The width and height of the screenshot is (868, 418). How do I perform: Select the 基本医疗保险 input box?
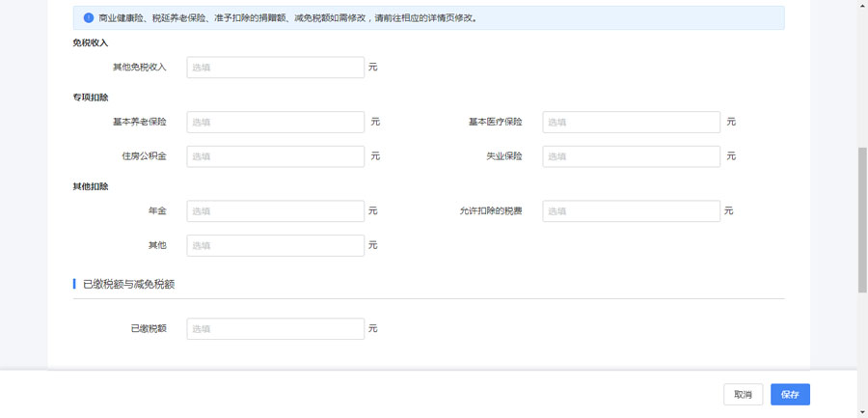point(631,123)
